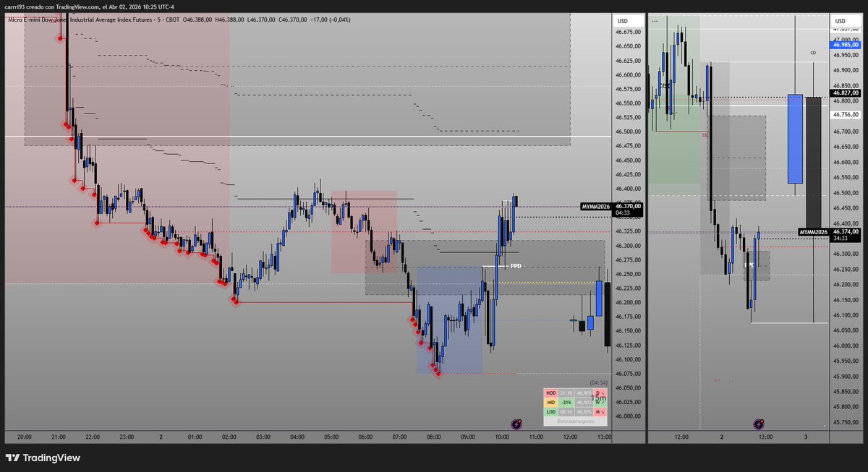Click the 04:00 label on time axis
The height and width of the screenshot is (472, 868).
[297, 437]
